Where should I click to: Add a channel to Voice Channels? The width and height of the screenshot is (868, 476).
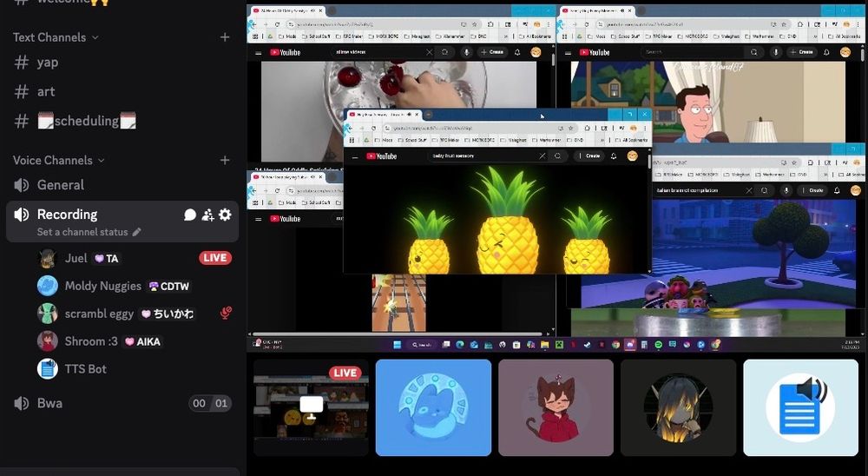point(225,160)
